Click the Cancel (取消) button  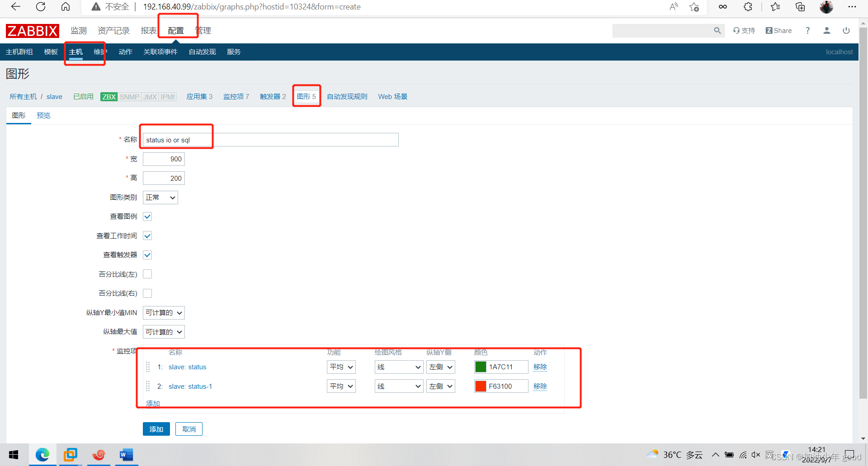[189, 429]
